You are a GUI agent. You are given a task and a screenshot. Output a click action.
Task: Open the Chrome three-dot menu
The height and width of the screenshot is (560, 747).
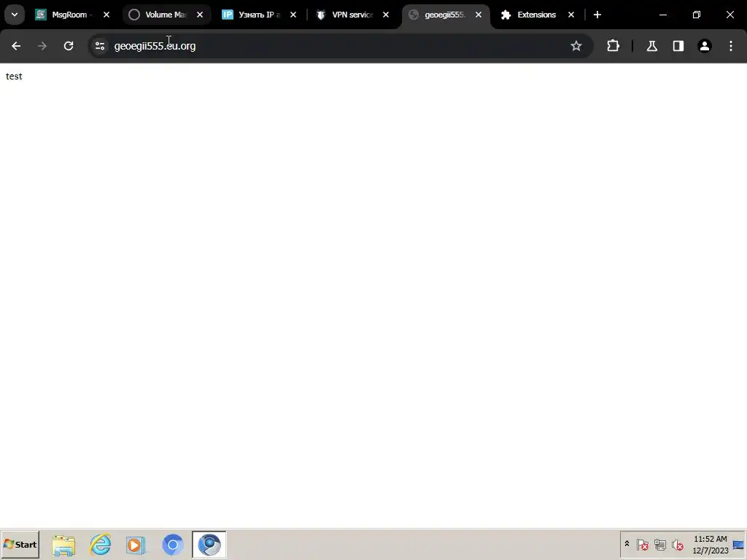[731, 46]
